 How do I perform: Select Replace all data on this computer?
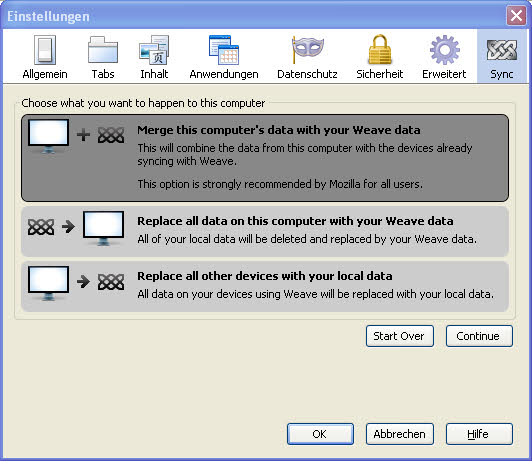click(265, 231)
